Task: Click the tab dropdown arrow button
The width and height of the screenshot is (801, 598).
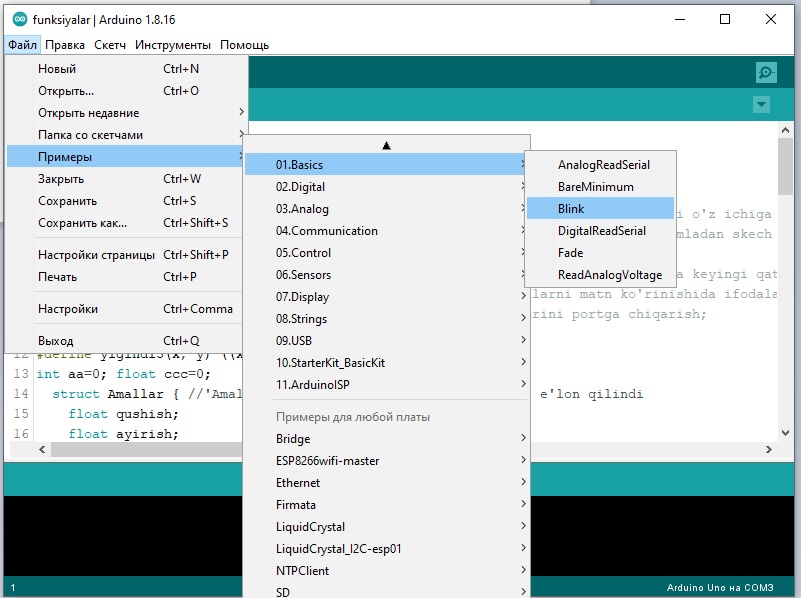Action: (x=762, y=104)
